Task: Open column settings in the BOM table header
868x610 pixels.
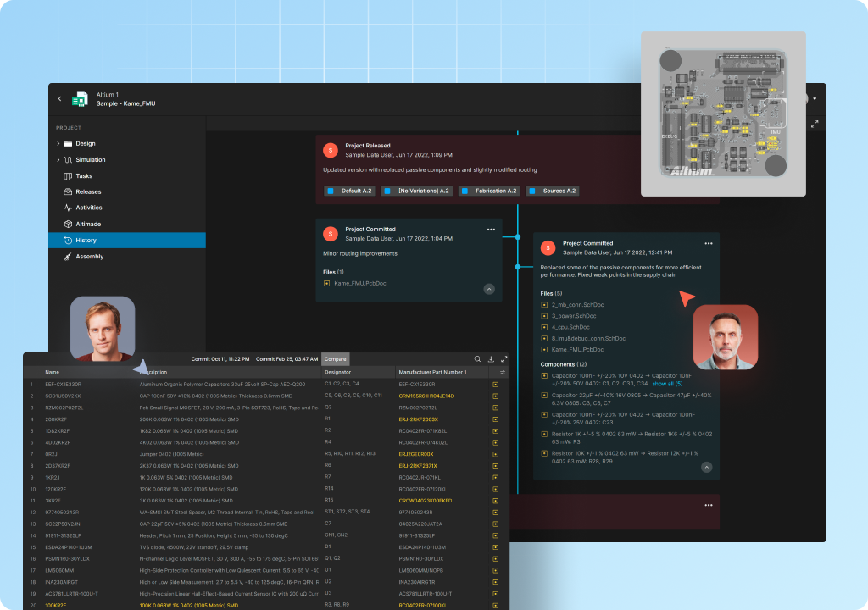Action: click(x=503, y=372)
